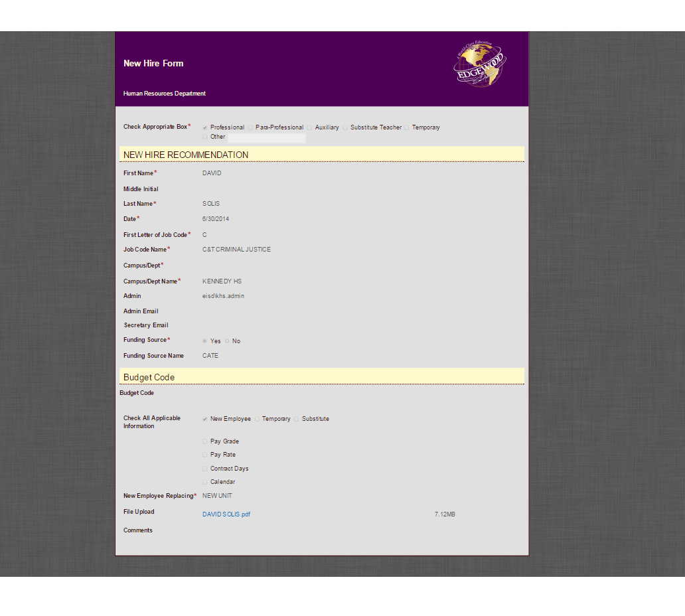This screenshot has height=616, width=685.
Task: Click the Campus/Dept label
Action: pyautogui.click(x=143, y=266)
